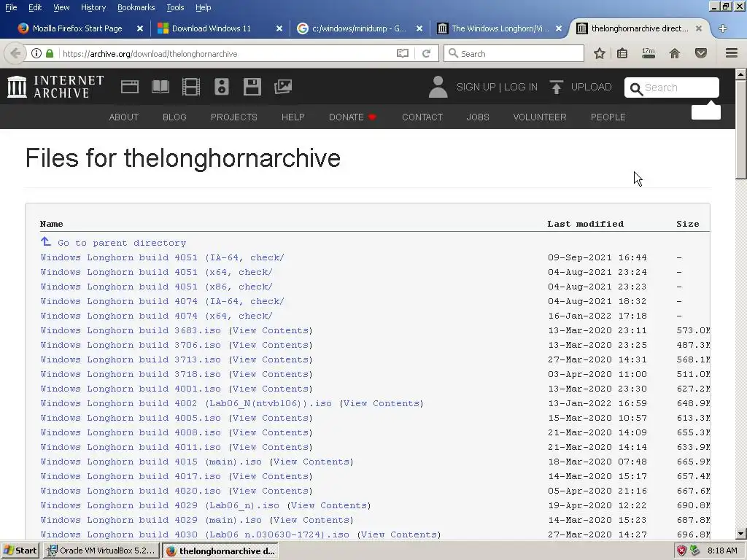Open the File menu

tap(11, 7)
